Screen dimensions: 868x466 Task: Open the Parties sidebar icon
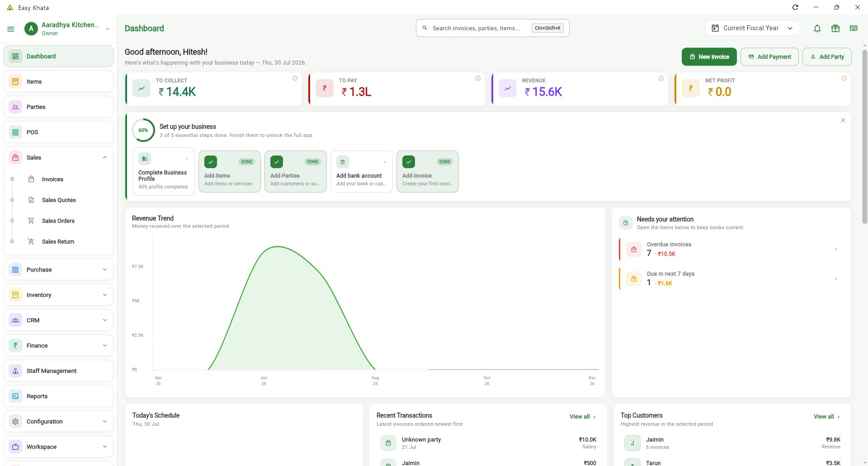[x=15, y=107]
